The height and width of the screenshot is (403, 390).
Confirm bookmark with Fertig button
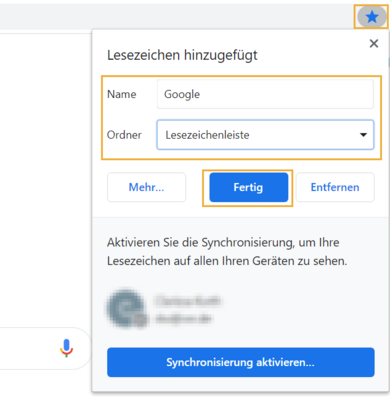pos(249,187)
